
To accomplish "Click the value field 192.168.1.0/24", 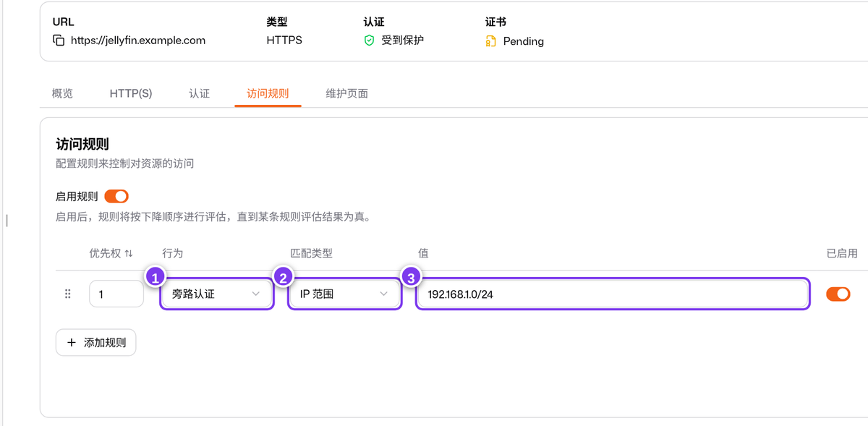I will point(612,294).
